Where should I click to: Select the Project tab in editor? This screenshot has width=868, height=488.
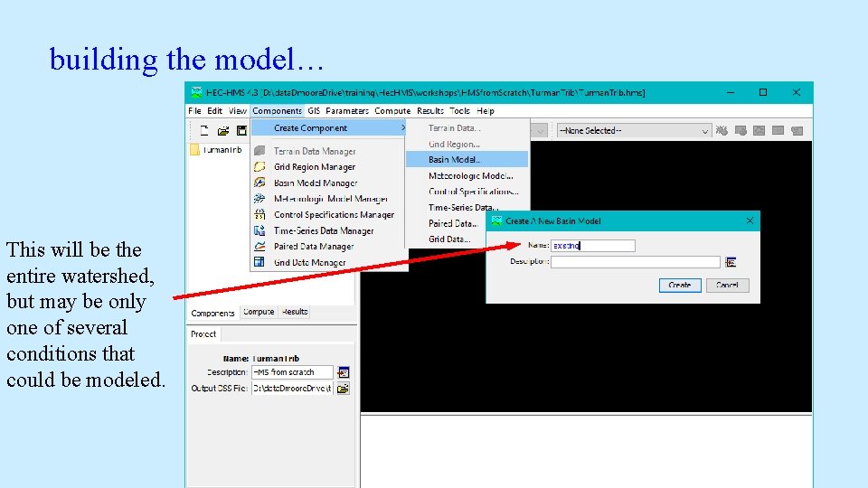pos(203,334)
